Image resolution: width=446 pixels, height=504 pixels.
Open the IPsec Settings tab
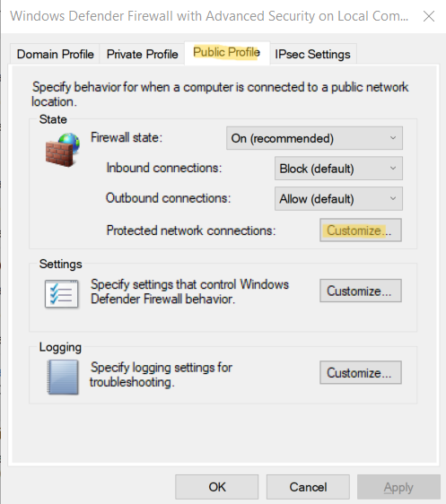[312, 54]
